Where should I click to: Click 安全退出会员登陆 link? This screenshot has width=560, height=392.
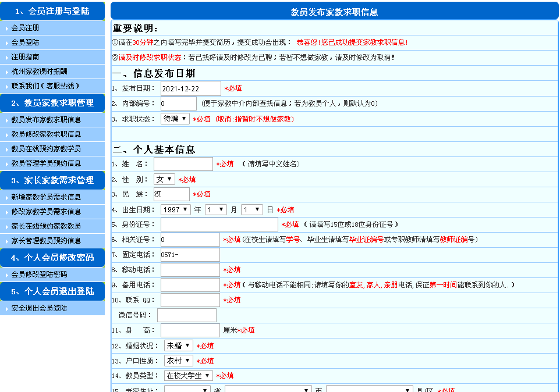(39, 308)
